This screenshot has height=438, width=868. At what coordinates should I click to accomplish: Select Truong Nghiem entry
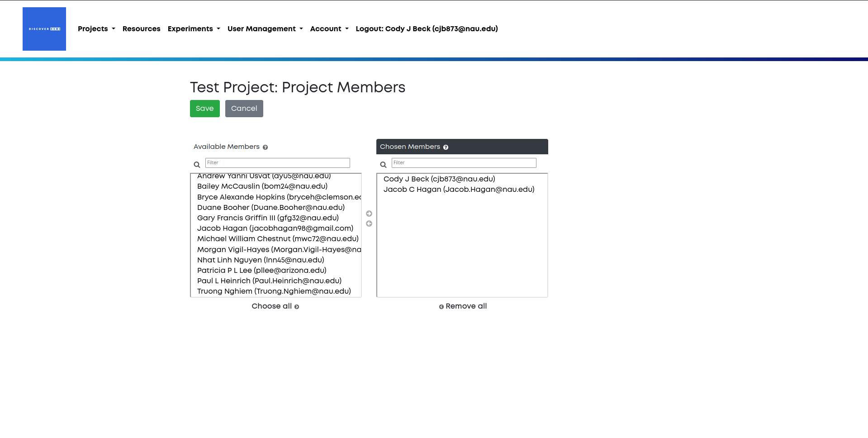click(x=276, y=291)
